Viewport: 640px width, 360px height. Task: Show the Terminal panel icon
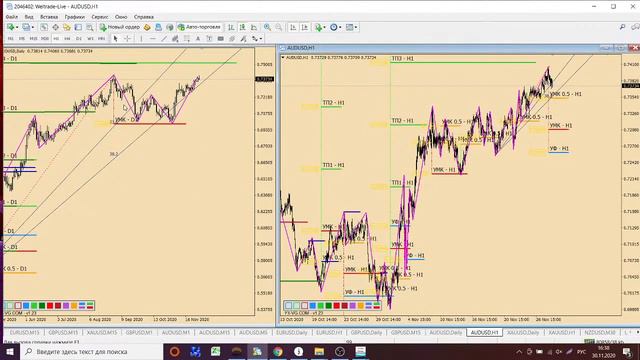[x=78, y=27]
